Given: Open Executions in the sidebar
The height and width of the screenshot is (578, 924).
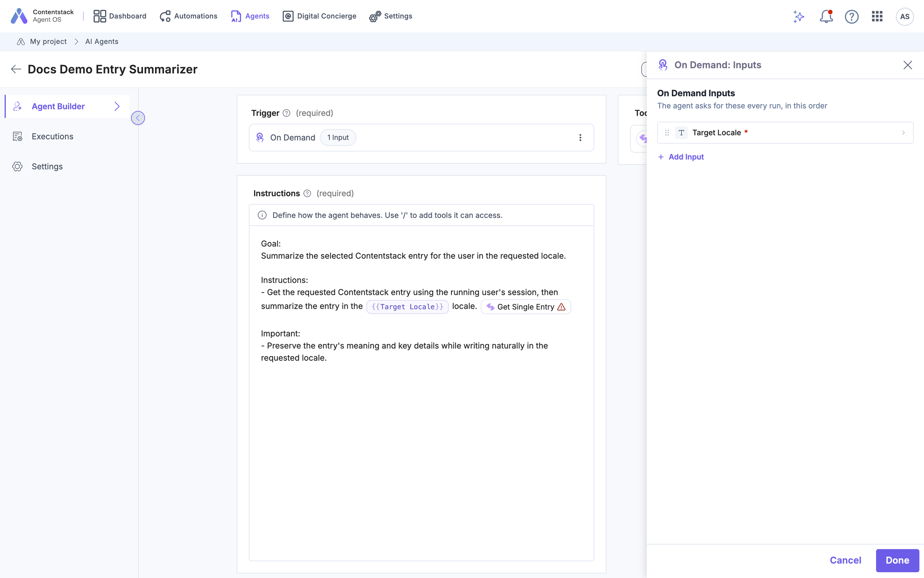Looking at the screenshot, I should (x=52, y=137).
